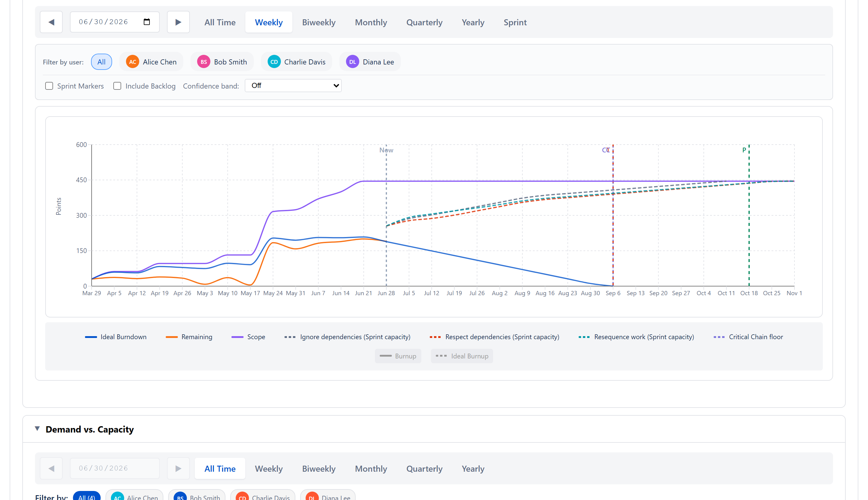
Task: Toggle Critical Chain floor series in legend
Action: (x=748, y=337)
